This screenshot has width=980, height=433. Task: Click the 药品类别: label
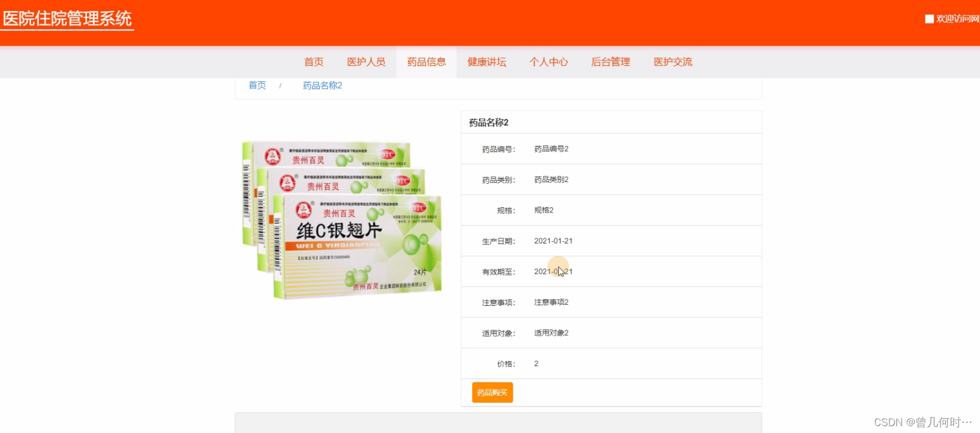coord(499,180)
